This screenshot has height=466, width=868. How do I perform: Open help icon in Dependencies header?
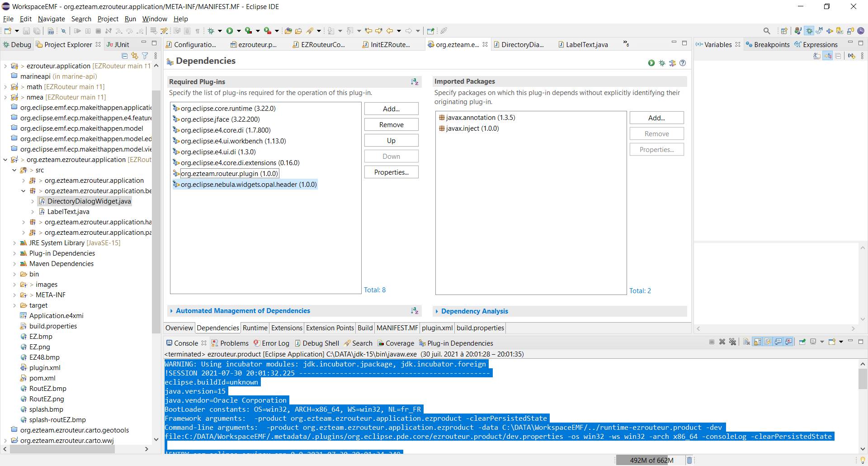[x=683, y=63]
